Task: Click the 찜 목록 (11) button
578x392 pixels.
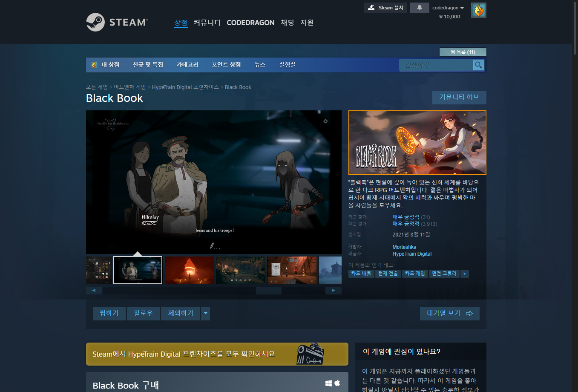Action: coord(463,52)
